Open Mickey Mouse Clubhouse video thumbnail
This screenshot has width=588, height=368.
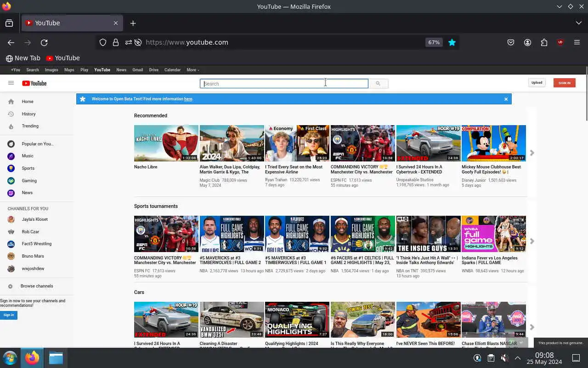coord(494,143)
